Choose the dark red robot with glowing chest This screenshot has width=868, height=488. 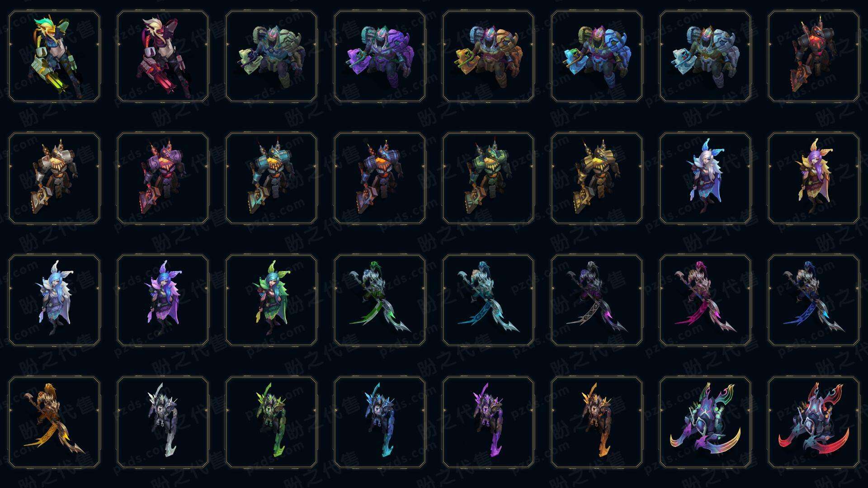pyautogui.click(x=814, y=56)
